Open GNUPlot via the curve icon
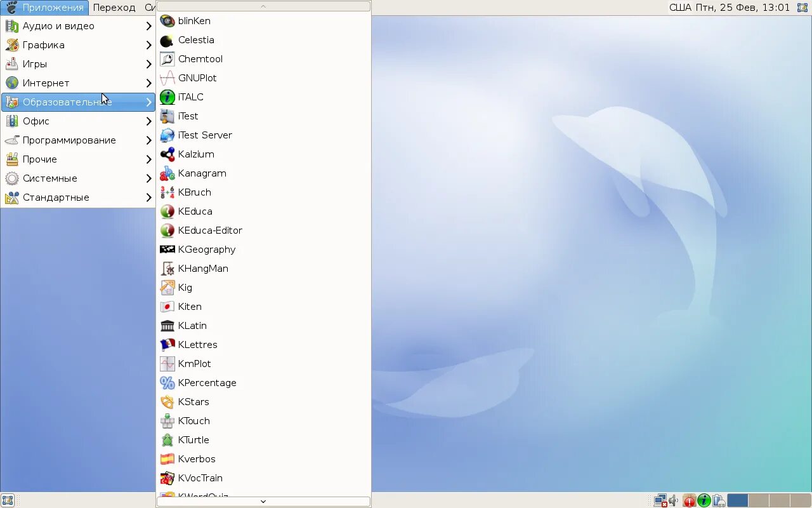Screen dimensions: 812x508 (x=167, y=78)
